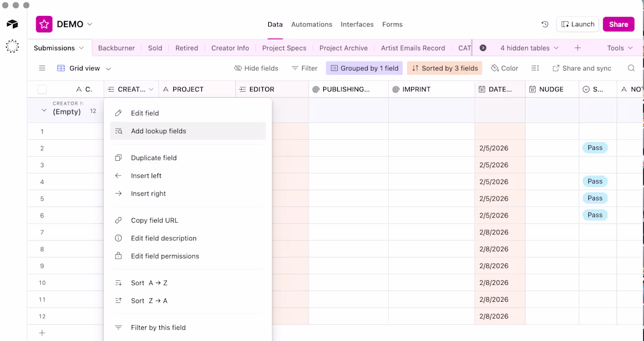Open the row height icon
The width and height of the screenshot is (644, 341).
535,68
